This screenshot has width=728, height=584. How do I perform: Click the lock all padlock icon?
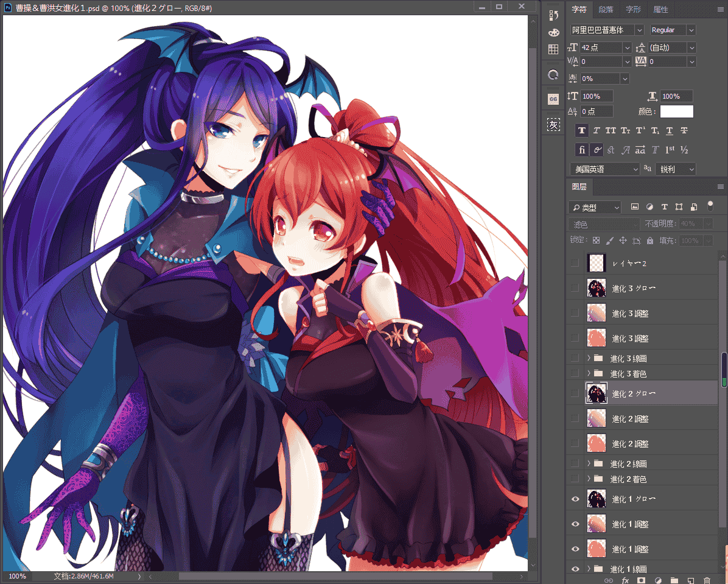click(650, 240)
